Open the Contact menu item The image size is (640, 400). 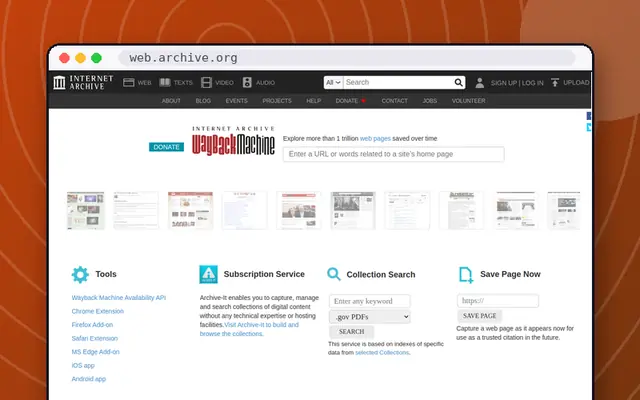395,101
